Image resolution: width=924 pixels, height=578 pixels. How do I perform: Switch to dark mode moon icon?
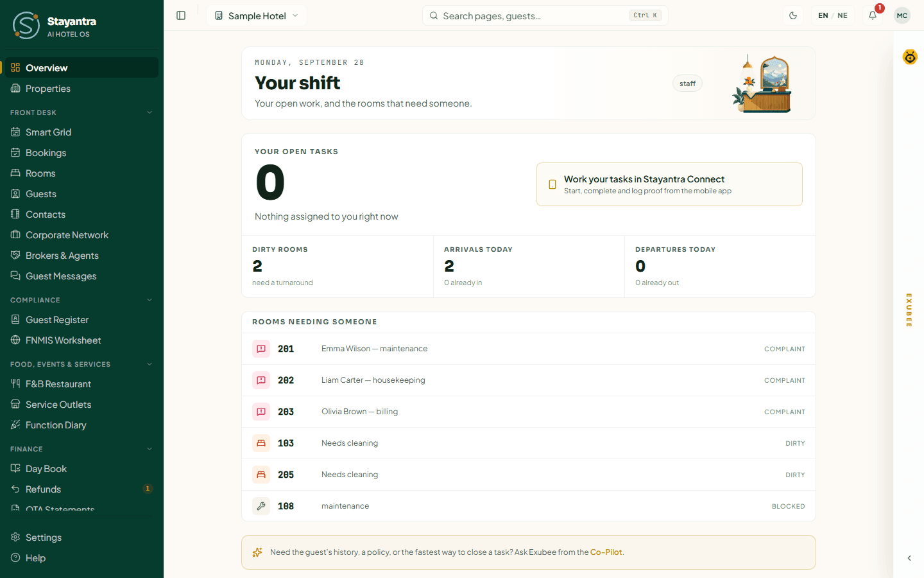click(793, 15)
